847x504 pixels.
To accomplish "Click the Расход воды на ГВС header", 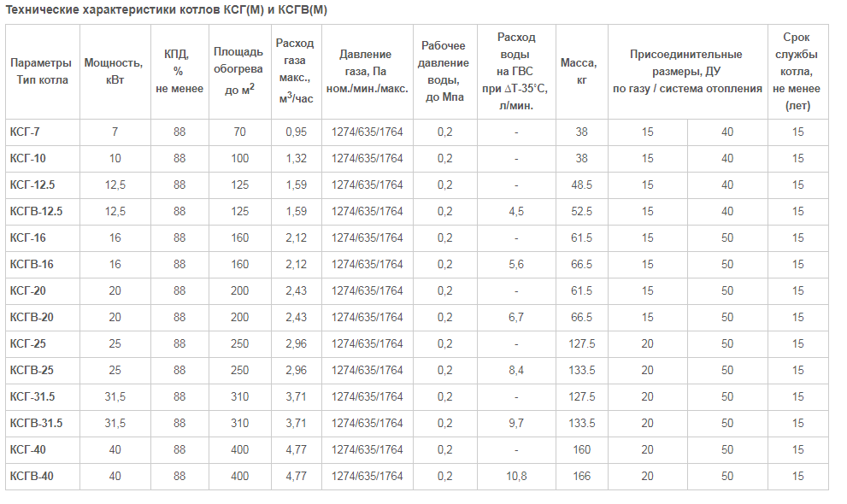I will (516, 71).
